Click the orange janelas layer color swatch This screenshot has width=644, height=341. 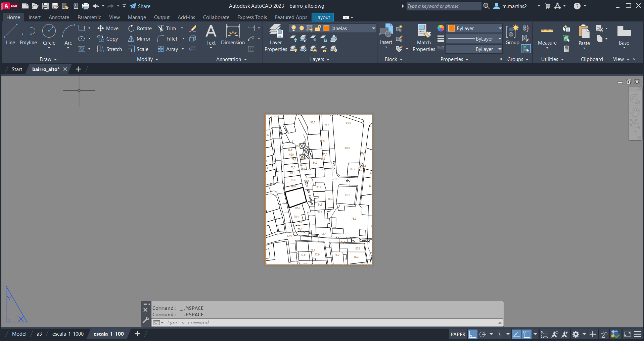326,29
